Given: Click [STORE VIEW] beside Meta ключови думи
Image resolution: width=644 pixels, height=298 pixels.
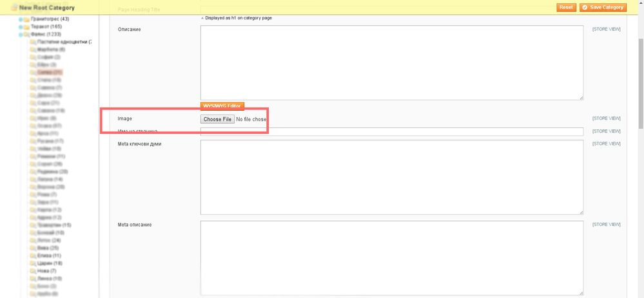Looking at the screenshot, I should click(x=606, y=144).
